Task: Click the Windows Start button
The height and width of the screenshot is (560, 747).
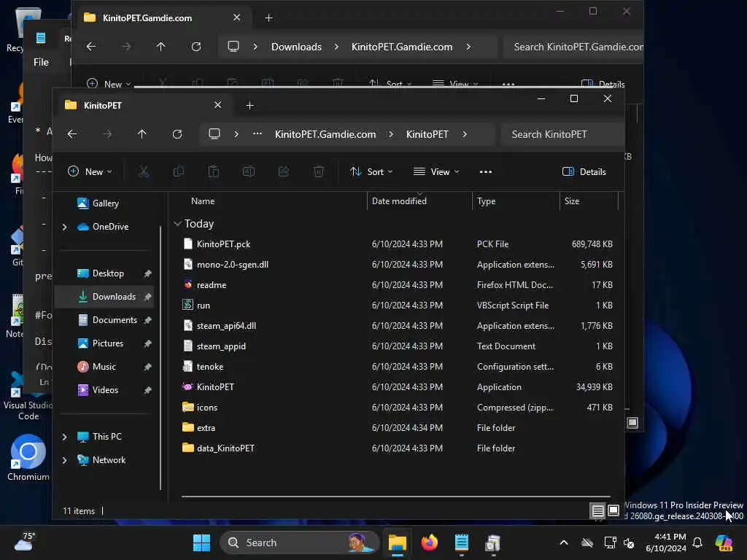Action: click(x=201, y=542)
